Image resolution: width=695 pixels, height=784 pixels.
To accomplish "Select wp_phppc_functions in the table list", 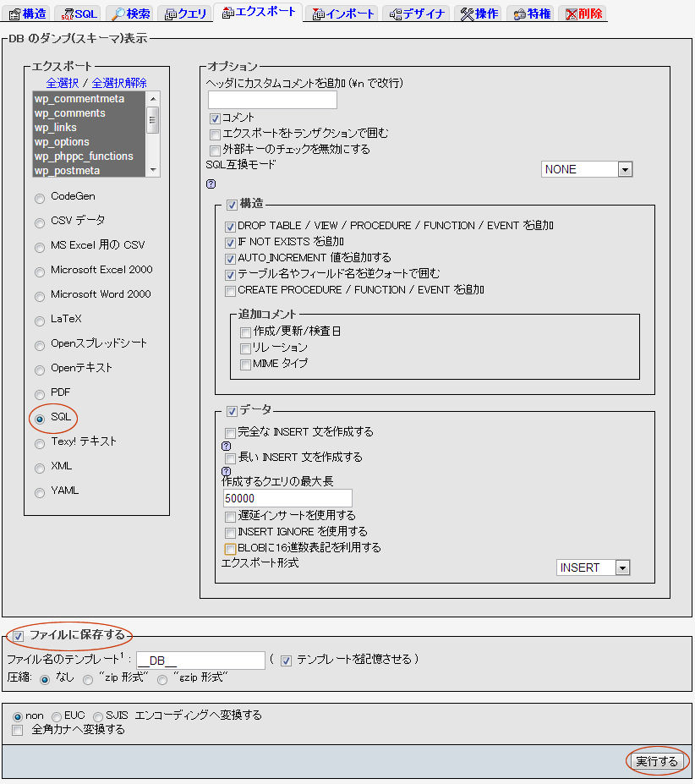I will (x=89, y=156).
